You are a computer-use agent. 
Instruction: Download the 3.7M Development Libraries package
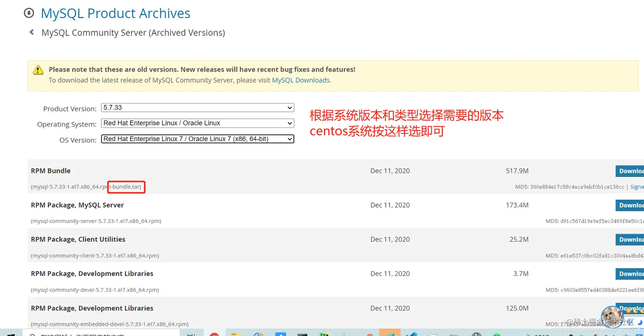click(630, 274)
